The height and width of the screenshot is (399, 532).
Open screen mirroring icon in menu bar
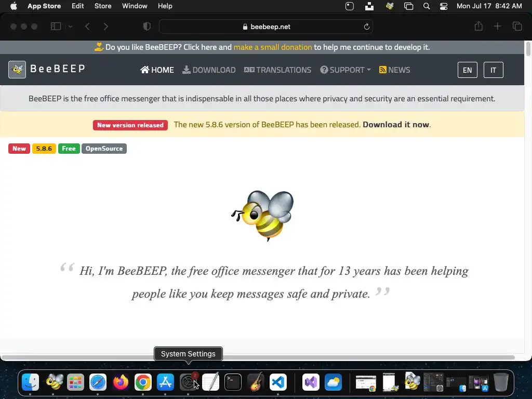(x=408, y=6)
